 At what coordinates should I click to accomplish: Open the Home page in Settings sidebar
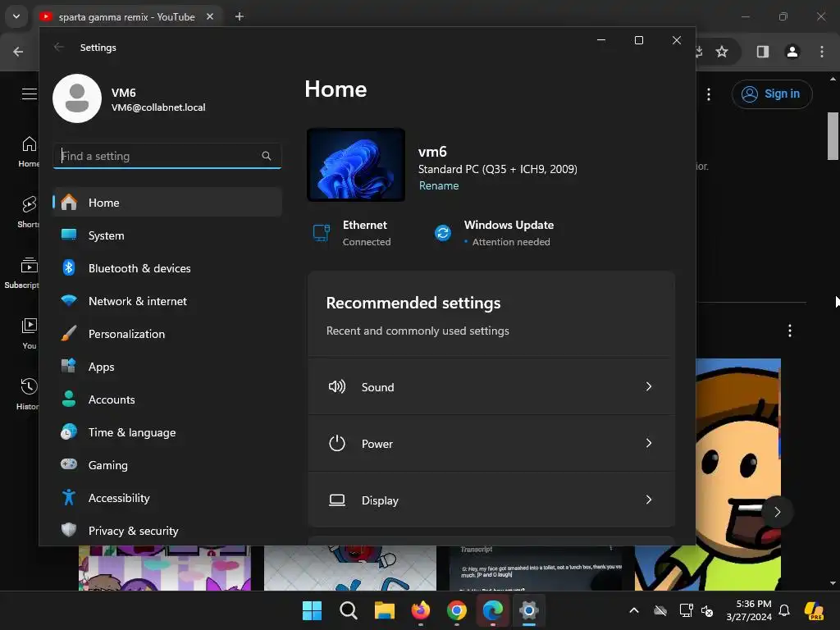click(167, 203)
